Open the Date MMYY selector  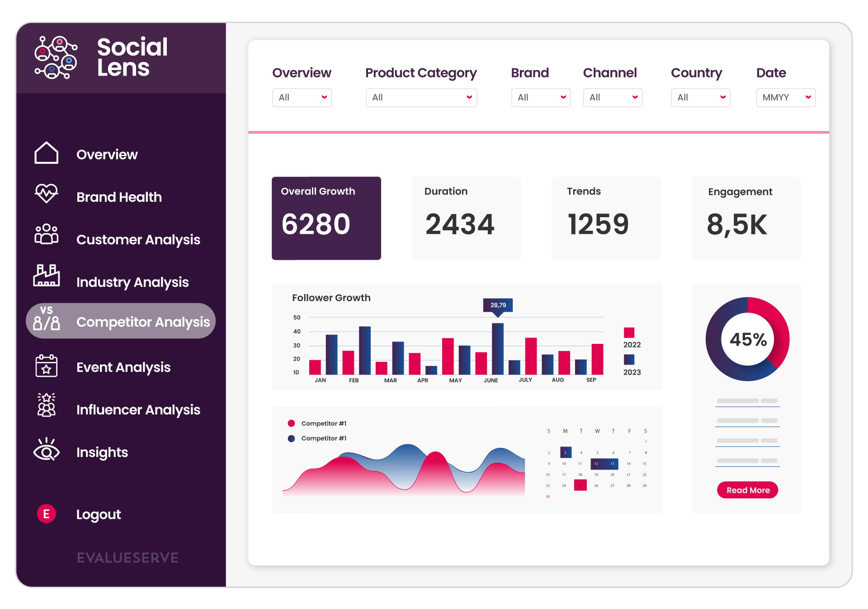785,97
